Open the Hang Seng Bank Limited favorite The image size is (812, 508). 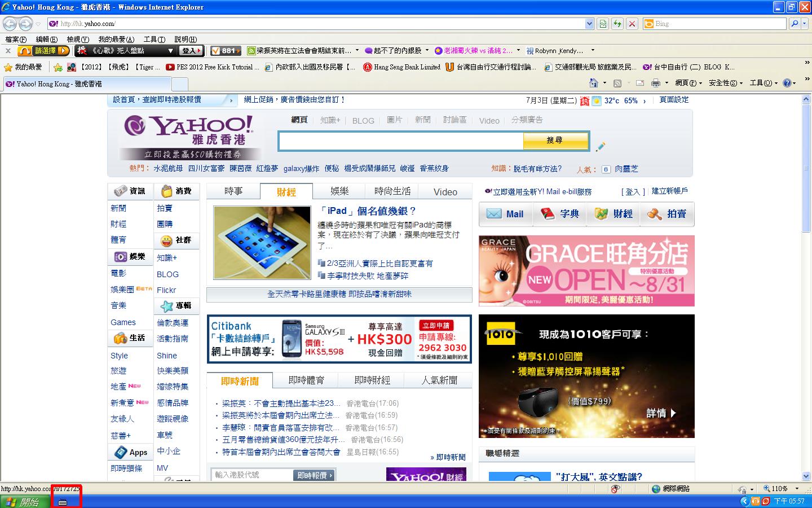pyautogui.click(x=402, y=67)
